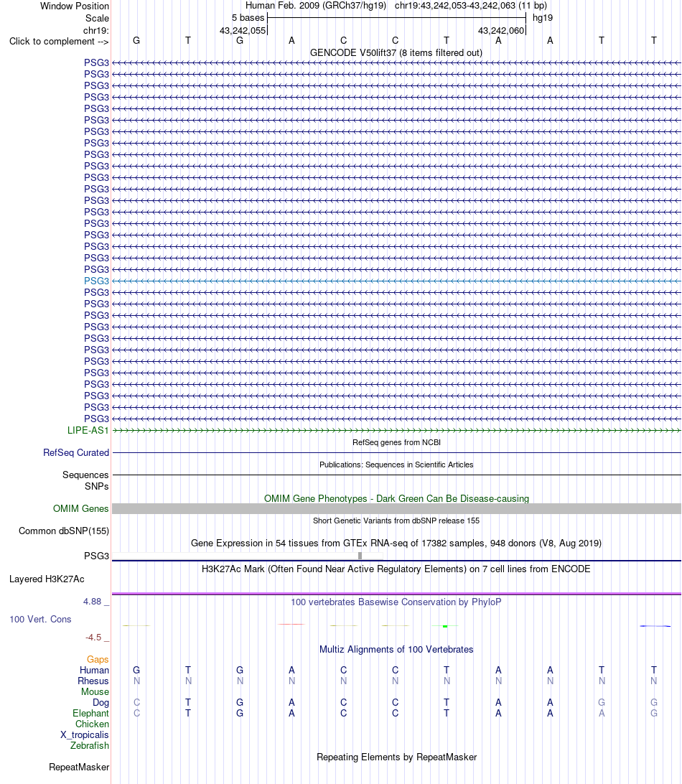Viewport: 682px width, 784px height.
Task: Click the Window Position label
Action: 75,6
